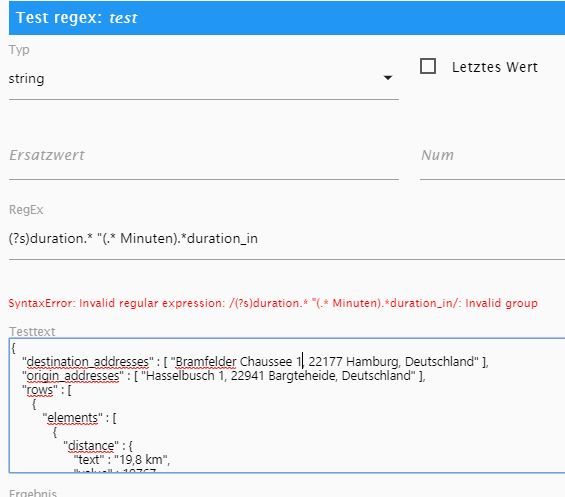Click the word destination_addresses in Testtext
The height and width of the screenshot is (497, 565).
[88, 361]
